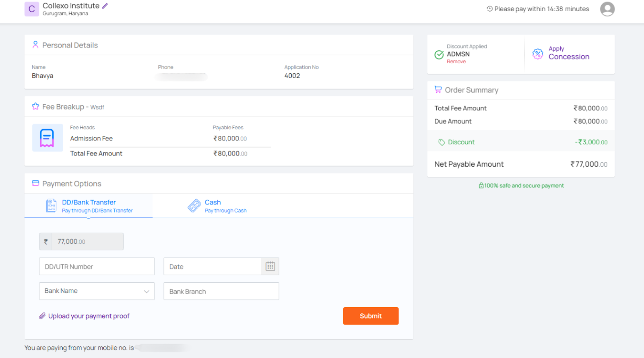Click into the Bank Branch field
The image size is (644, 358).
click(x=221, y=291)
